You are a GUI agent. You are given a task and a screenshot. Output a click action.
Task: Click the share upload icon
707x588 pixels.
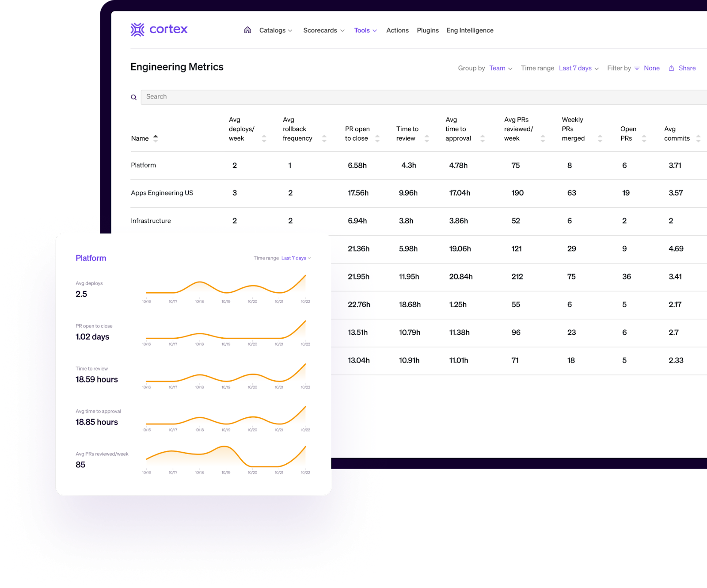point(671,68)
